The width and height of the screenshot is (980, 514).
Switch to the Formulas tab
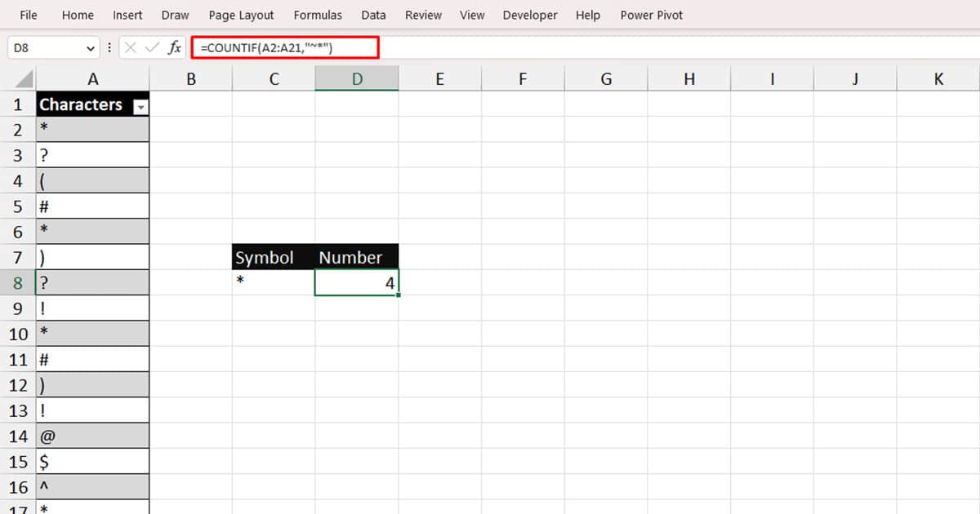click(318, 15)
